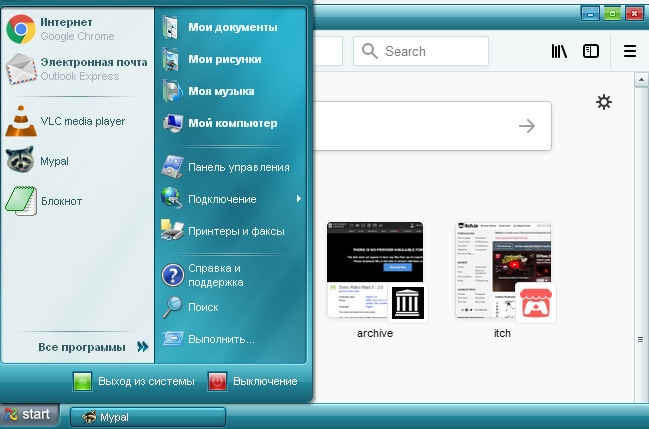Viewport: 649px width, 429px height.
Task: Open Мой компьютер icon
Action: 172,123
